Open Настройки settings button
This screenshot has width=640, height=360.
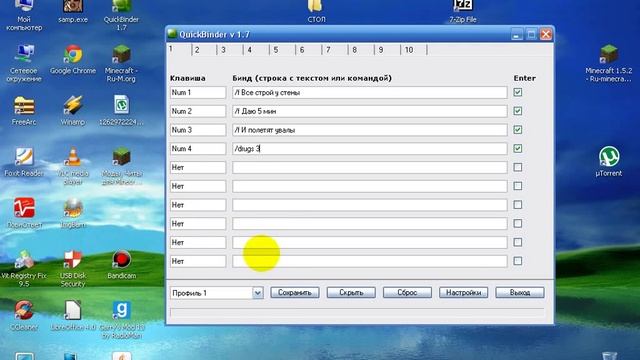point(464,293)
